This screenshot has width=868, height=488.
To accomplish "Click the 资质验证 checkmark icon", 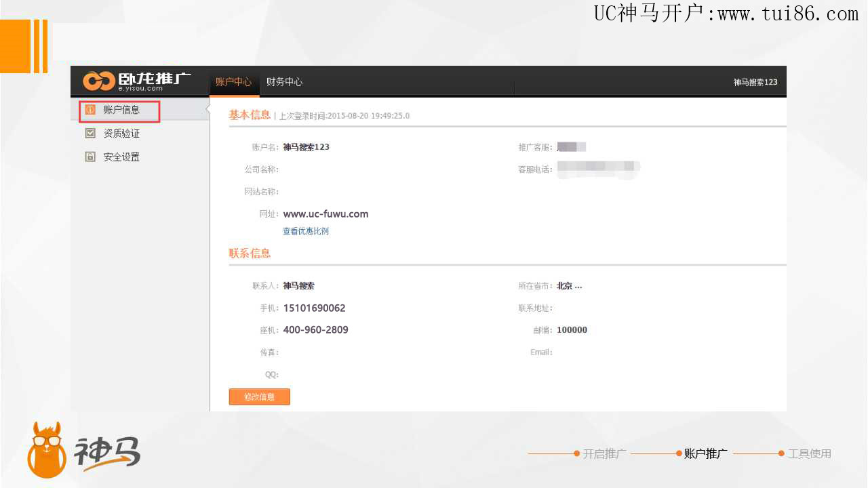I will click(x=90, y=134).
